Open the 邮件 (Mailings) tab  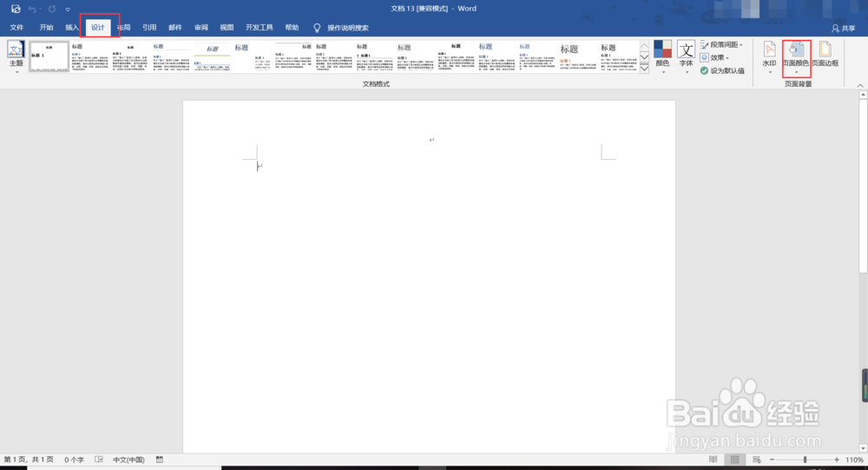pos(175,27)
